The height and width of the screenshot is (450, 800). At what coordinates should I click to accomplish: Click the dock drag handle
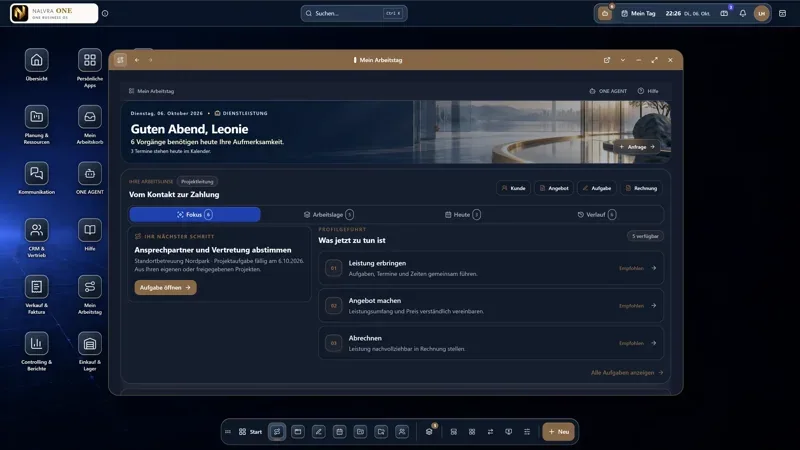click(228, 432)
